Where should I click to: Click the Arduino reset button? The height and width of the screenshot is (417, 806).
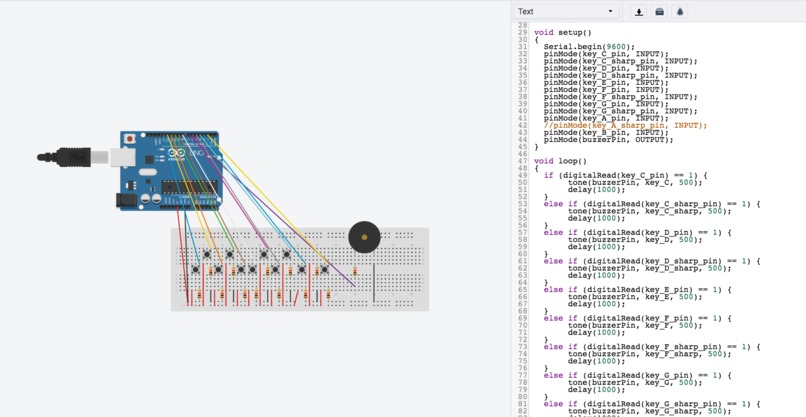(130, 138)
